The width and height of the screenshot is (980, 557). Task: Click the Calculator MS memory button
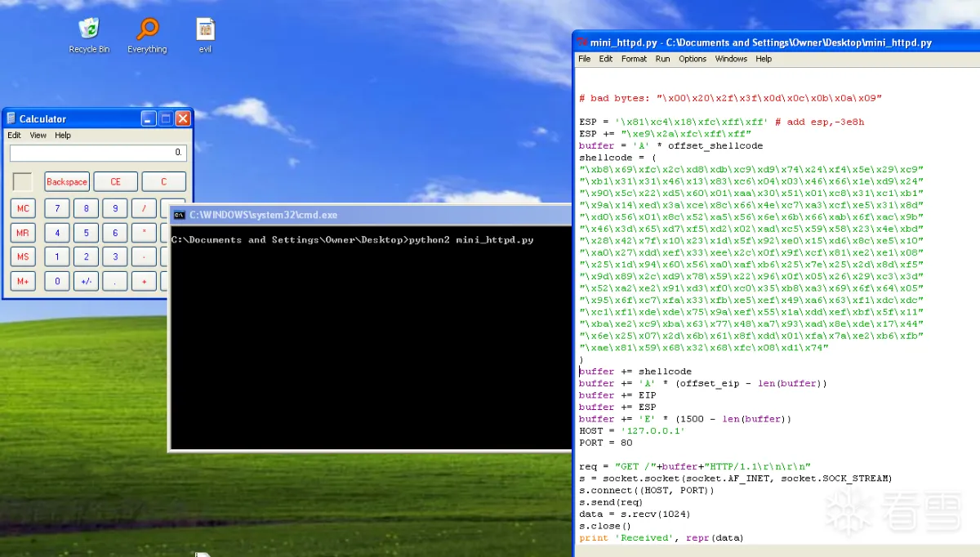click(x=23, y=257)
